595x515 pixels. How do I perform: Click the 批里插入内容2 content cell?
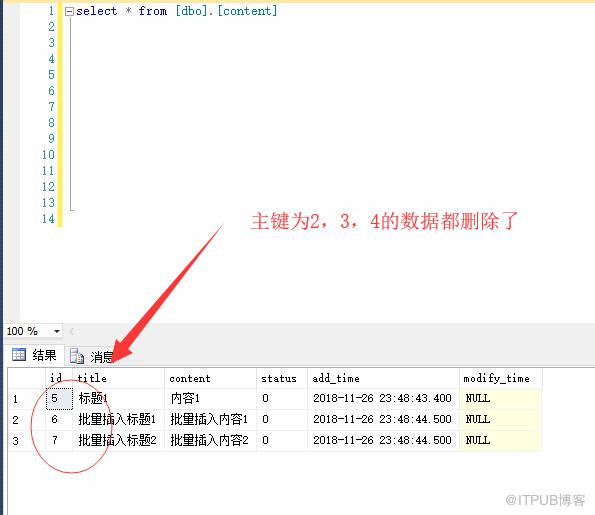click(211, 440)
